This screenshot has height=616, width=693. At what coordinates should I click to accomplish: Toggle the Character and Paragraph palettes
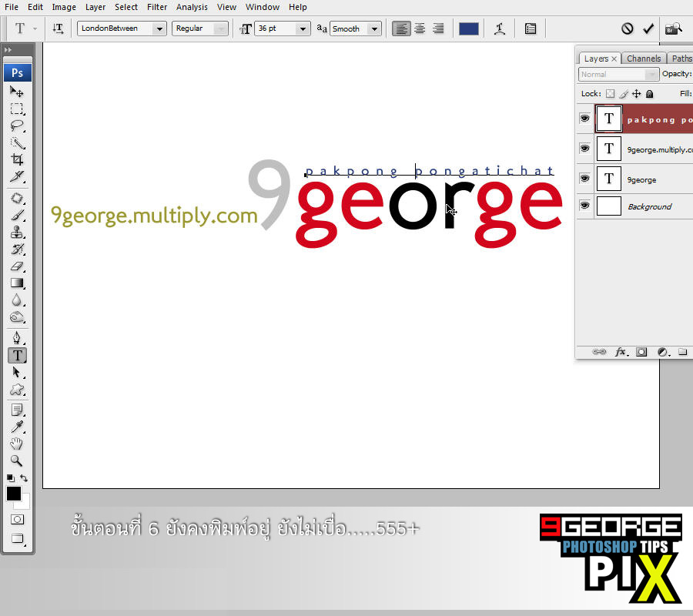pos(531,28)
